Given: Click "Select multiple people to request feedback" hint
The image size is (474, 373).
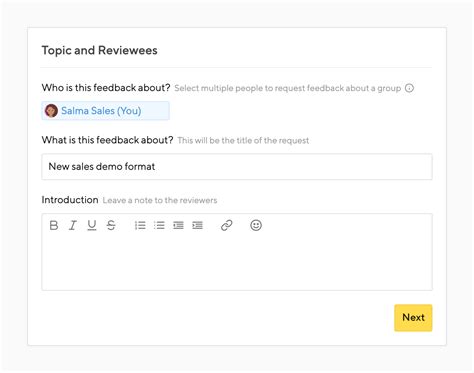Looking at the screenshot, I should point(287,88).
